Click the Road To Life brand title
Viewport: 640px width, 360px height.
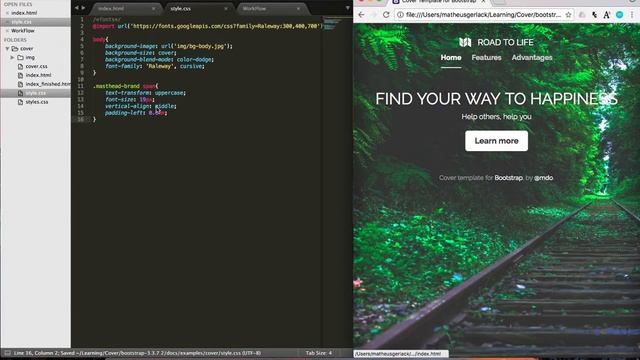[x=505, y=42]
